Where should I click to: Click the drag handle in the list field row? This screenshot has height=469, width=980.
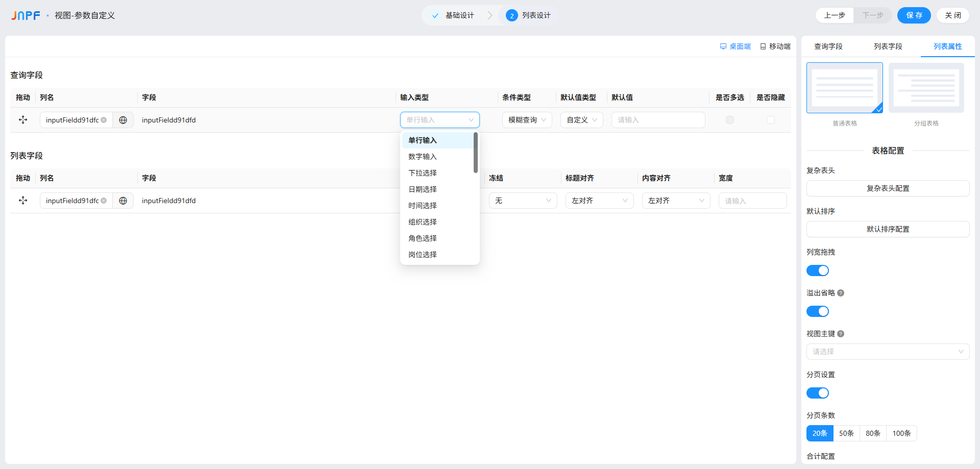pyautogui.click(x=23, y=201)
